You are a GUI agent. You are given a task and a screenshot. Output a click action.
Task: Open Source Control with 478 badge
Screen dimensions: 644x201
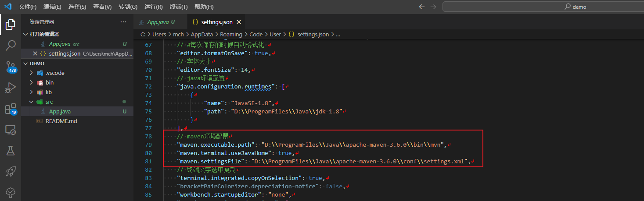pos(11,67)
